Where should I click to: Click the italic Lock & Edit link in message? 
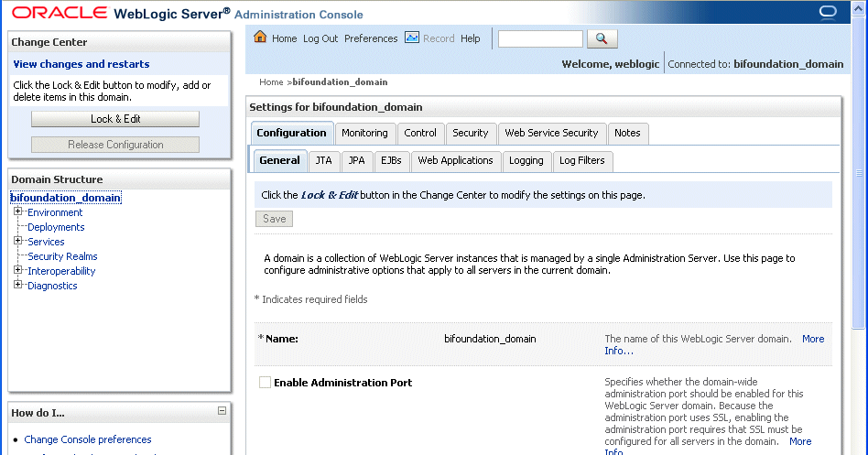coord(330,195)
